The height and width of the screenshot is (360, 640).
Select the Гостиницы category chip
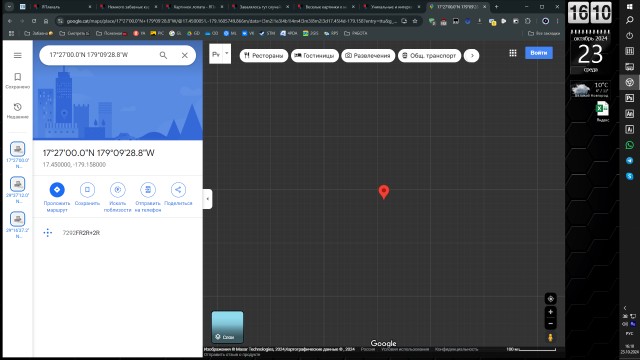(315, 56)
